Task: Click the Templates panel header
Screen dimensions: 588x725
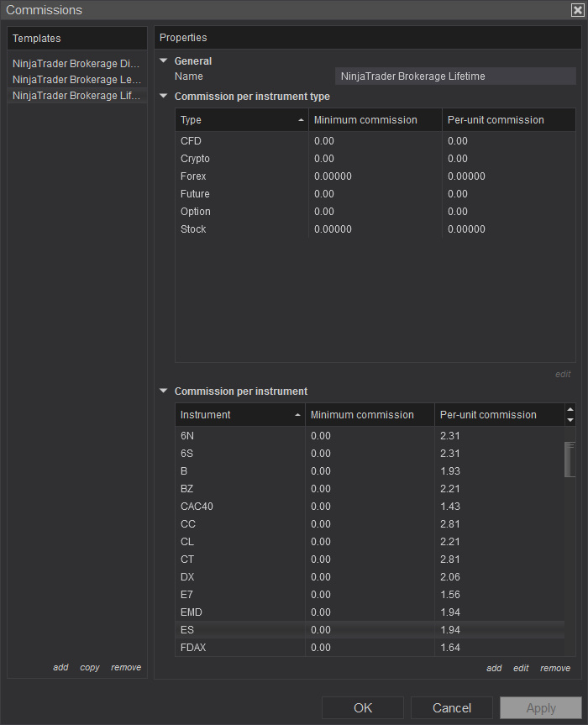Action: [76, 39]
